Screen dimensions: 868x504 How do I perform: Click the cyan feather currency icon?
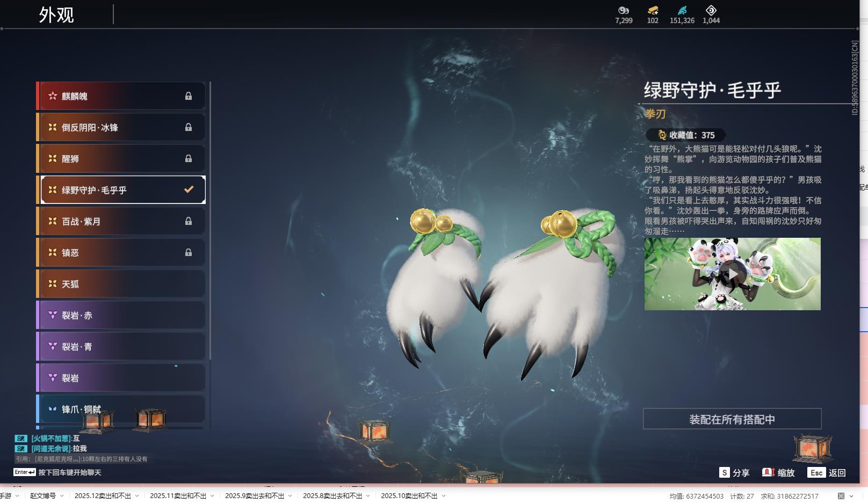[x=682, y=10]
